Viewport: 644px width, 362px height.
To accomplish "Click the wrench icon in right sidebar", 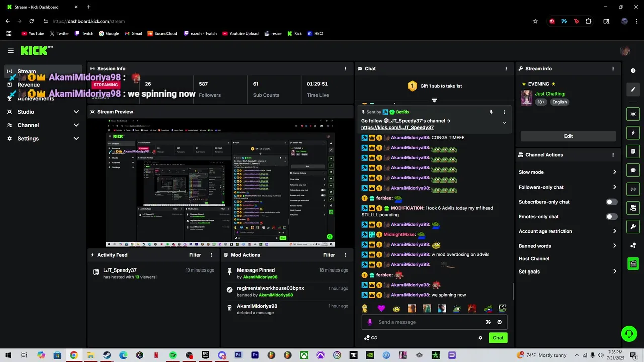I will tap(633, 227).
